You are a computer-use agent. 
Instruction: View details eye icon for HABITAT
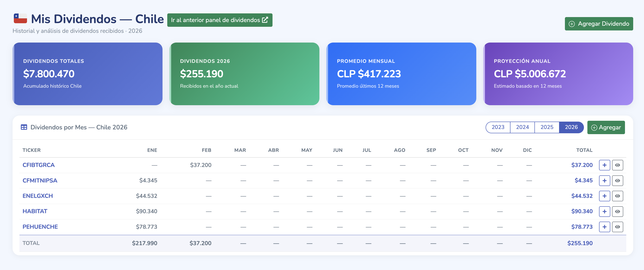617,211
